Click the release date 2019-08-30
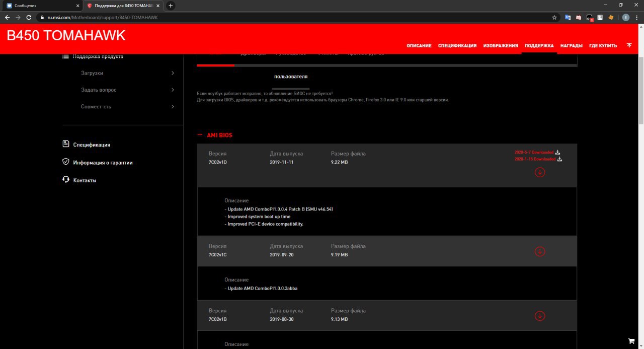 pyautogui.click(x=283, y=319)
